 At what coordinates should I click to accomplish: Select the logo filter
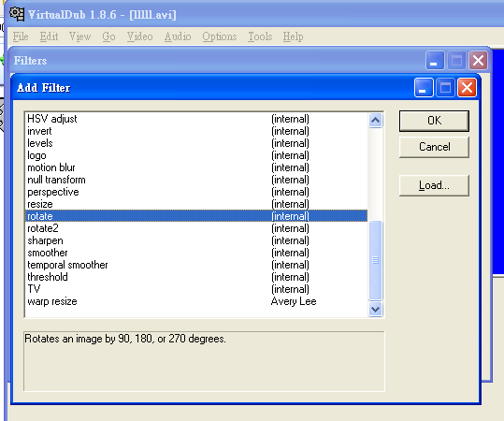pyautogui.click(x=196, y=155)
